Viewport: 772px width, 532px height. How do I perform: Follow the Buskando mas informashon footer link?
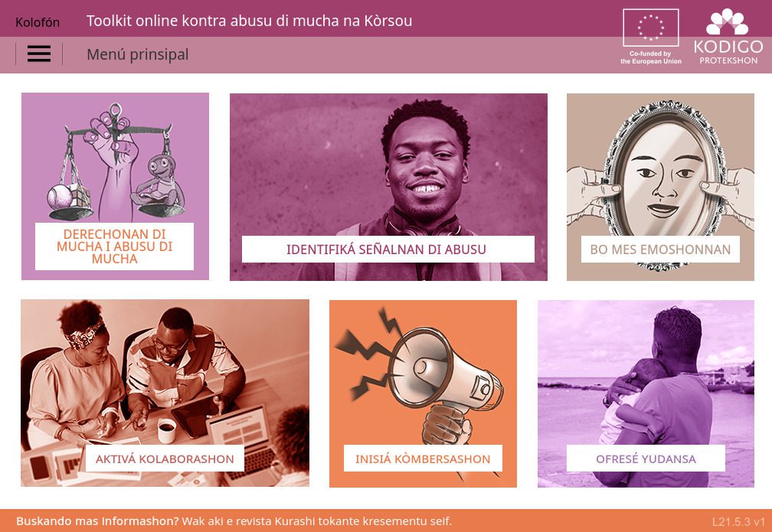coord(234,521)
